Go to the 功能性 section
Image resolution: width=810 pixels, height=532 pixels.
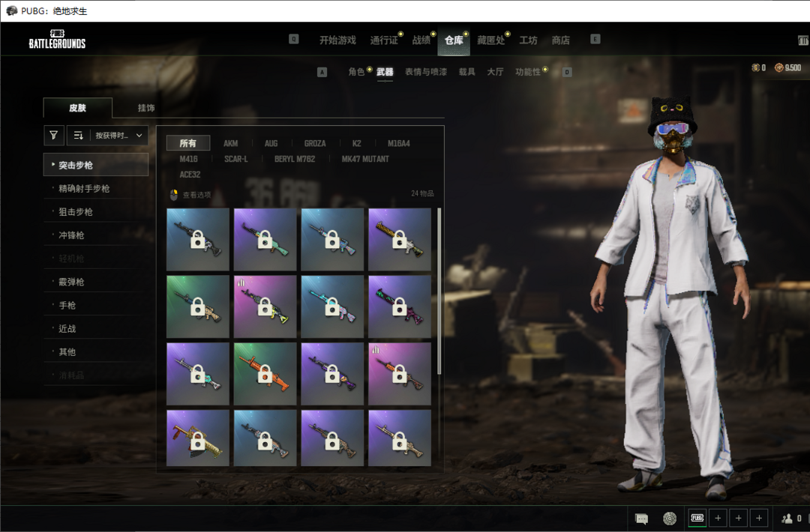point(527,72)
